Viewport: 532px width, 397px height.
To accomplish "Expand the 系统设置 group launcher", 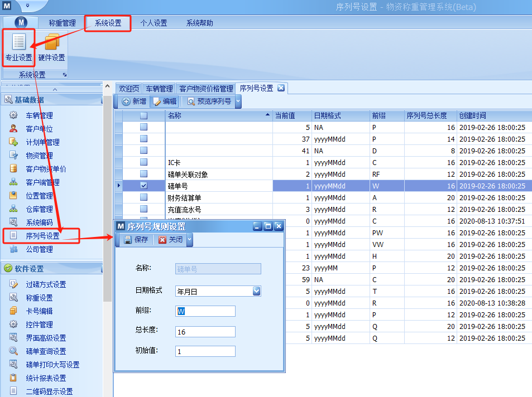I will point(64,75).
